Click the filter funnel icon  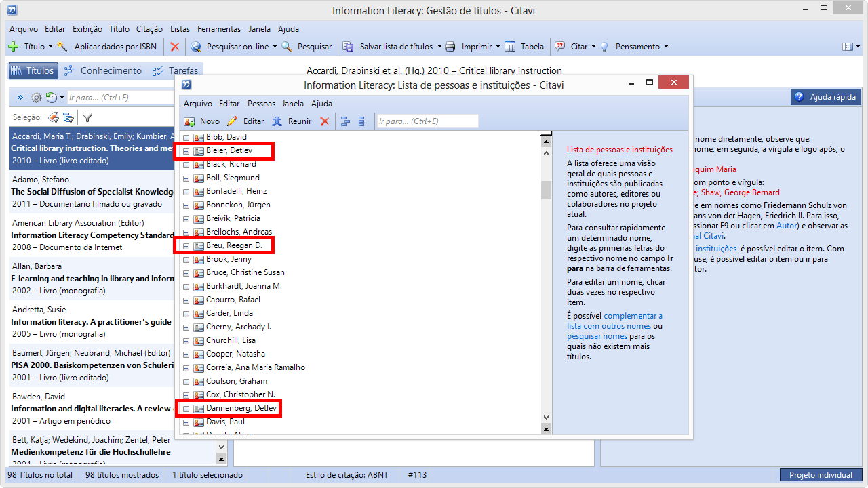pos(87,117)
